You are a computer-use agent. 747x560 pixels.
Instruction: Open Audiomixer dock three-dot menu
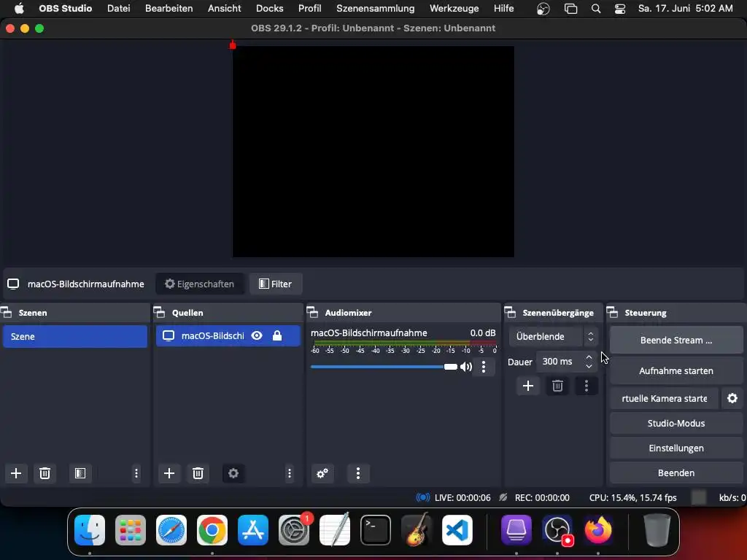357,473
